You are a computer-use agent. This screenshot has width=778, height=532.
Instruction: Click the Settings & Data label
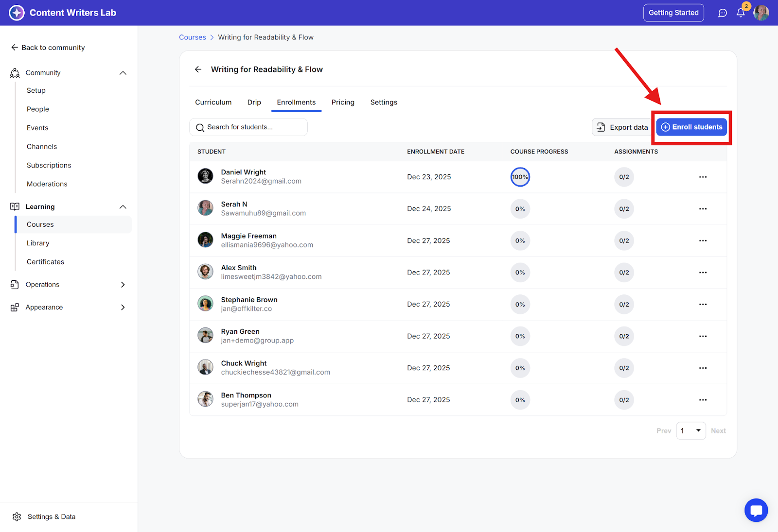tap(52, 517)
